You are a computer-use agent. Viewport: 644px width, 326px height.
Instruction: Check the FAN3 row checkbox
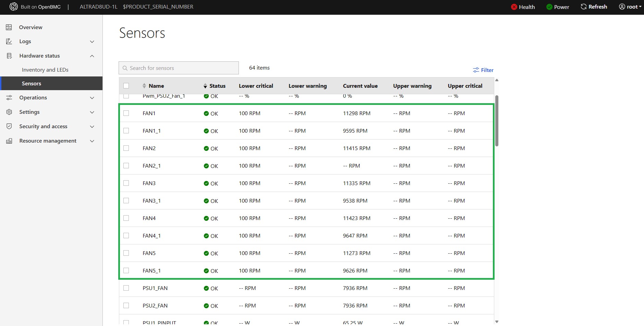[126, 183]
